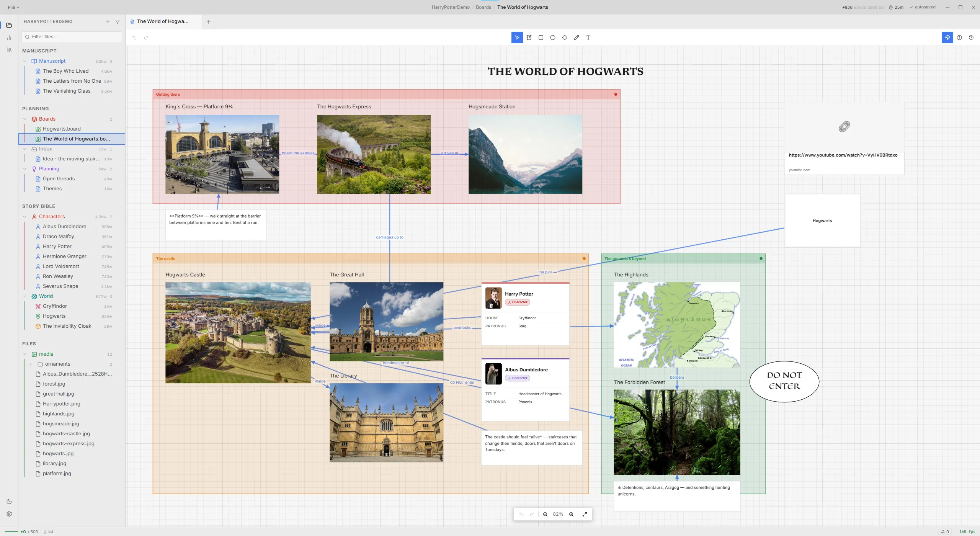Click the 25m session timer
This screenshot has height=536, width=980.
tap(896, 7)
